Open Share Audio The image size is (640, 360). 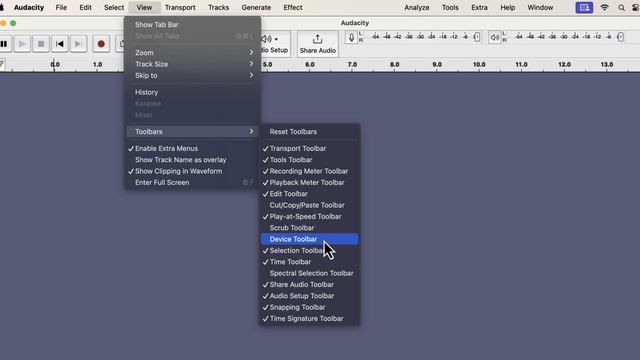318,44
